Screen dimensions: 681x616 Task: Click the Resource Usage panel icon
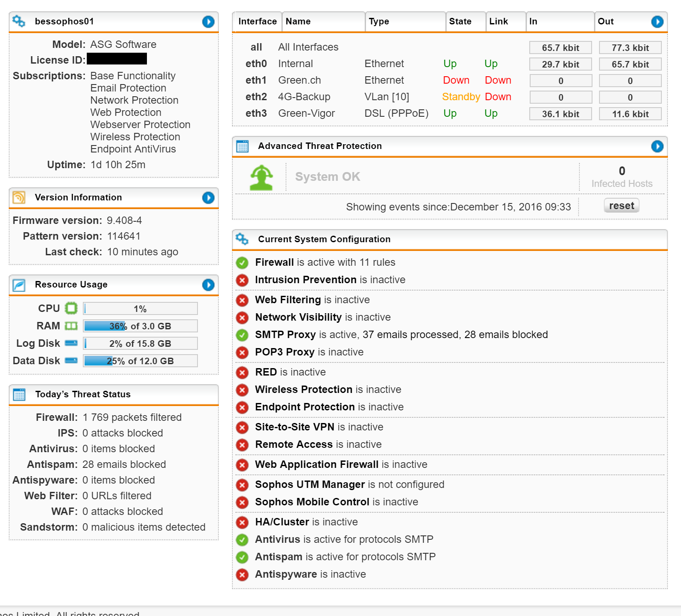[x=19, y=285]
